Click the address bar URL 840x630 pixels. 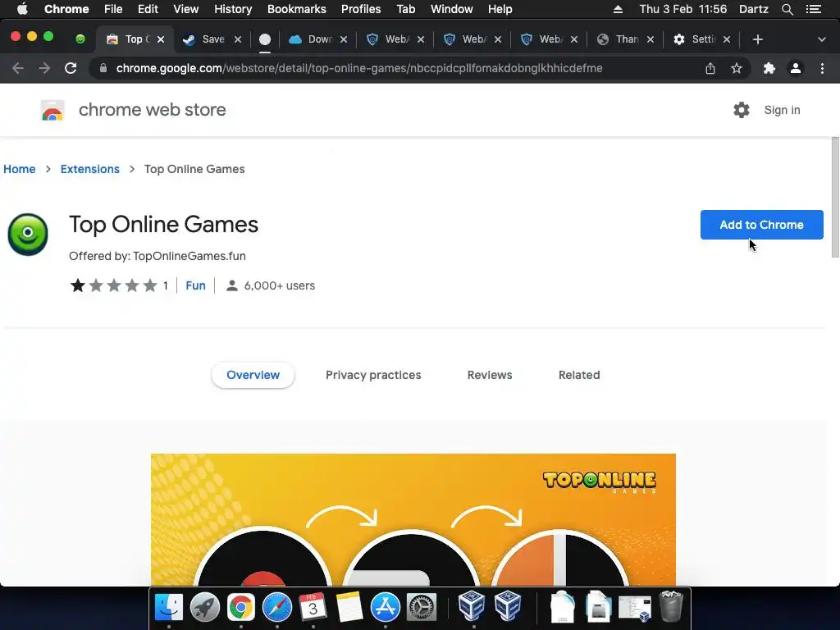click(359, 68)
